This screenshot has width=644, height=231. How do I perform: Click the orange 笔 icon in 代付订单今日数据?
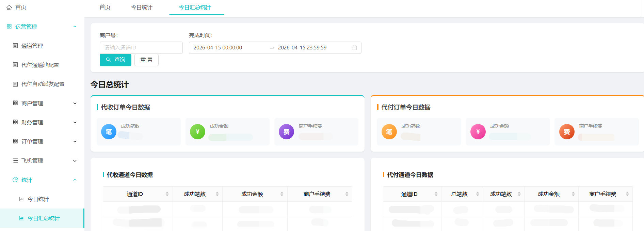click(x=389, y=132)
